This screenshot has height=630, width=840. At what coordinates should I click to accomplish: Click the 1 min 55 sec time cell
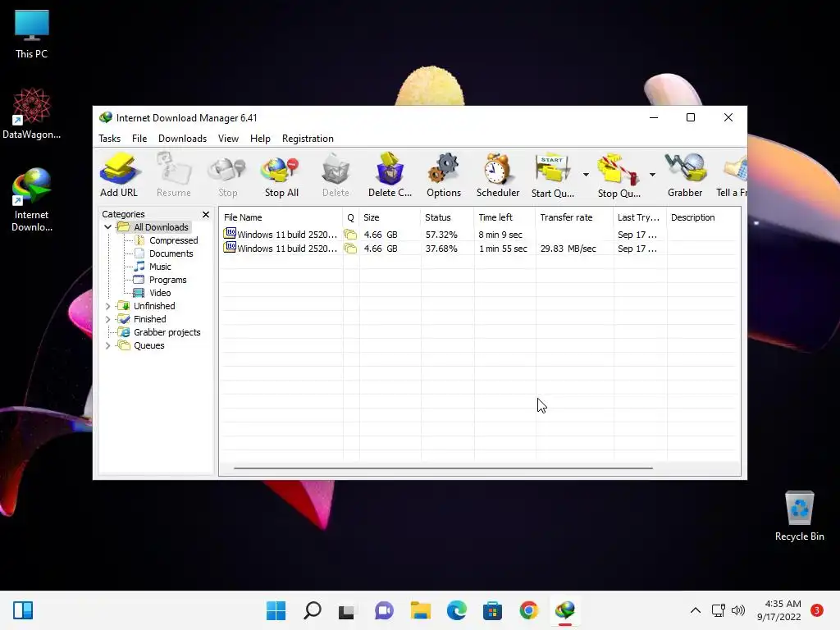[503, 249]
